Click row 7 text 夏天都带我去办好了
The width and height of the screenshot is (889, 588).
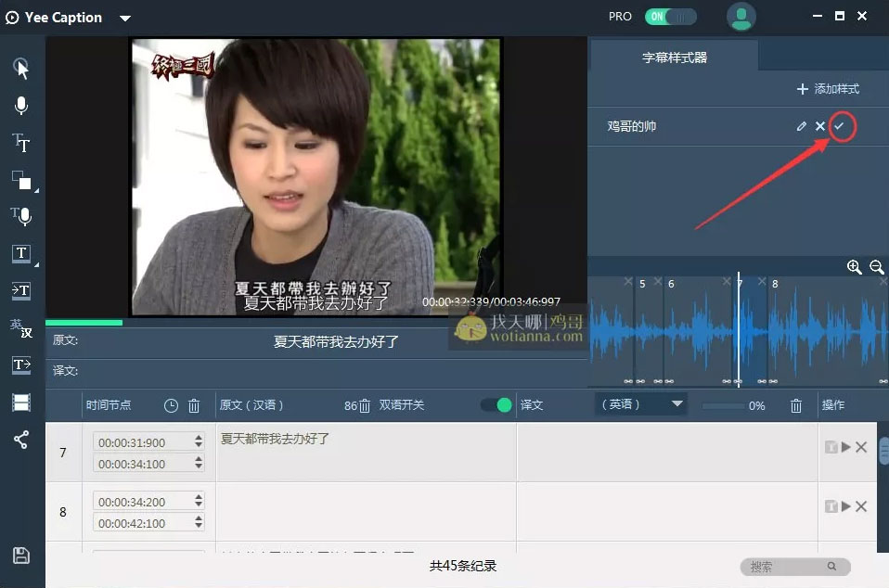[275, 439]
